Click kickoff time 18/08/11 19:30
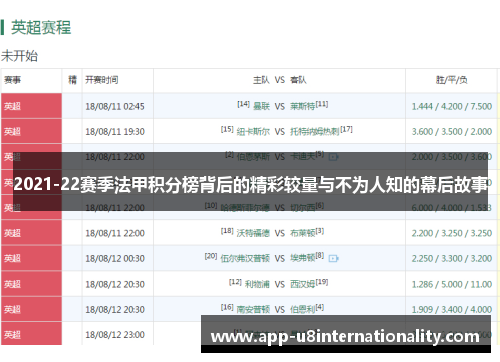Image resolution: width=500 pixels, height=362 pixels. click(115, 132)
